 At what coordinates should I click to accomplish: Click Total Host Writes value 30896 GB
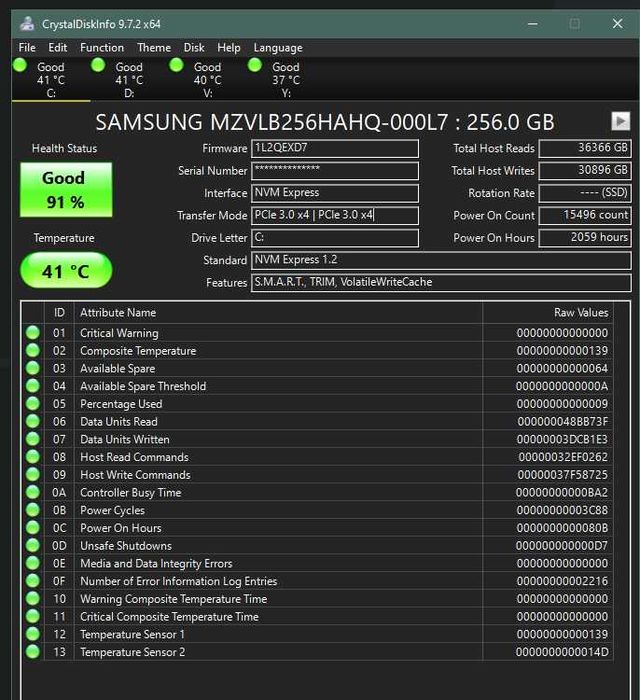(x=585, y=171)
